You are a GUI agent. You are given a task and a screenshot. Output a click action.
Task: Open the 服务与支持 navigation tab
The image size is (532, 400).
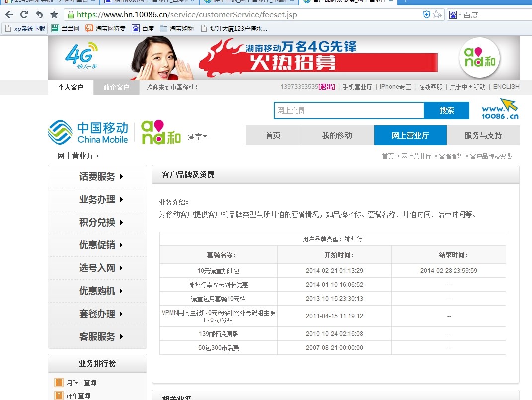(483, 135)
